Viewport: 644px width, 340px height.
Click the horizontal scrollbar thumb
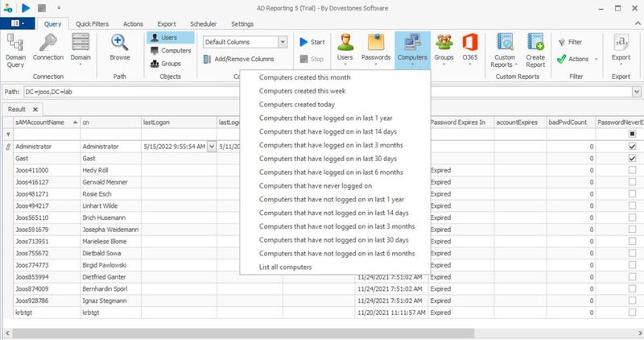point(242,333)
